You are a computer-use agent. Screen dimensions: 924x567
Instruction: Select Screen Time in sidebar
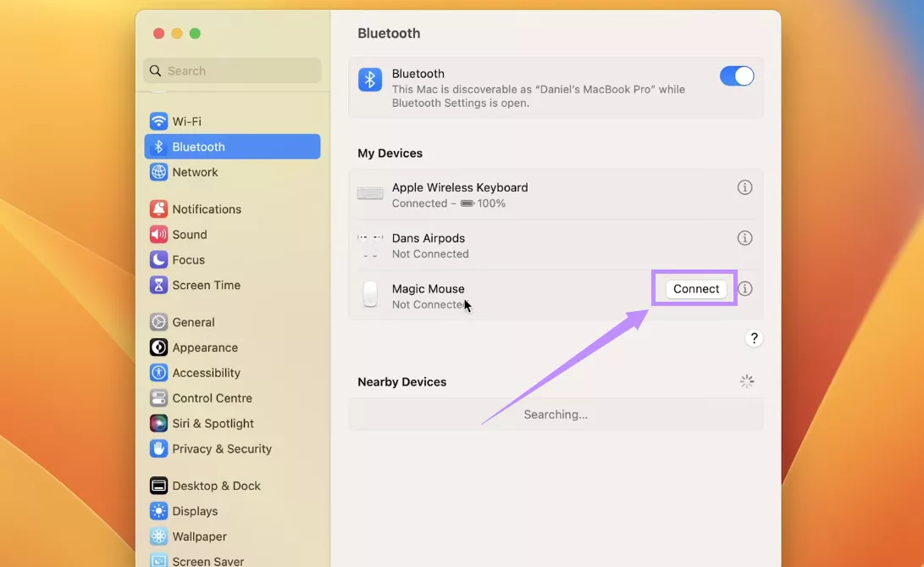tap(206, 286)
